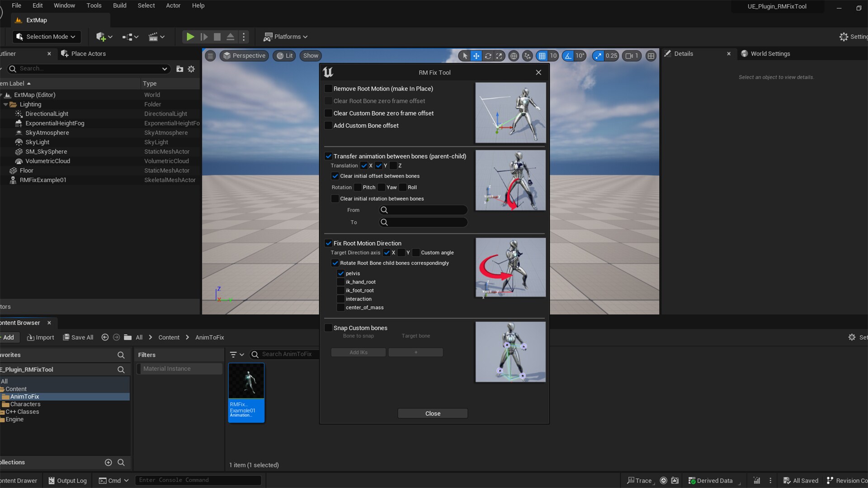
Task: Click the Close button in RM Fix Tool
Action: point(432,413)
